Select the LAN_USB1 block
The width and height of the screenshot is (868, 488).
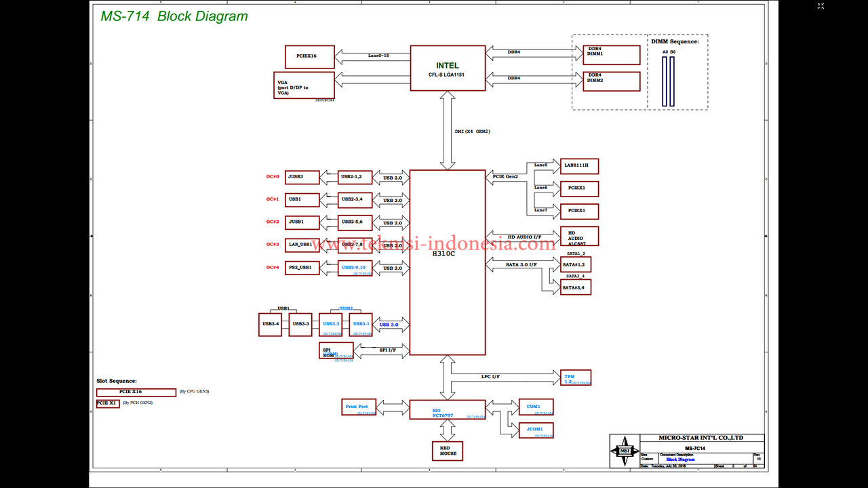[302, 244]
